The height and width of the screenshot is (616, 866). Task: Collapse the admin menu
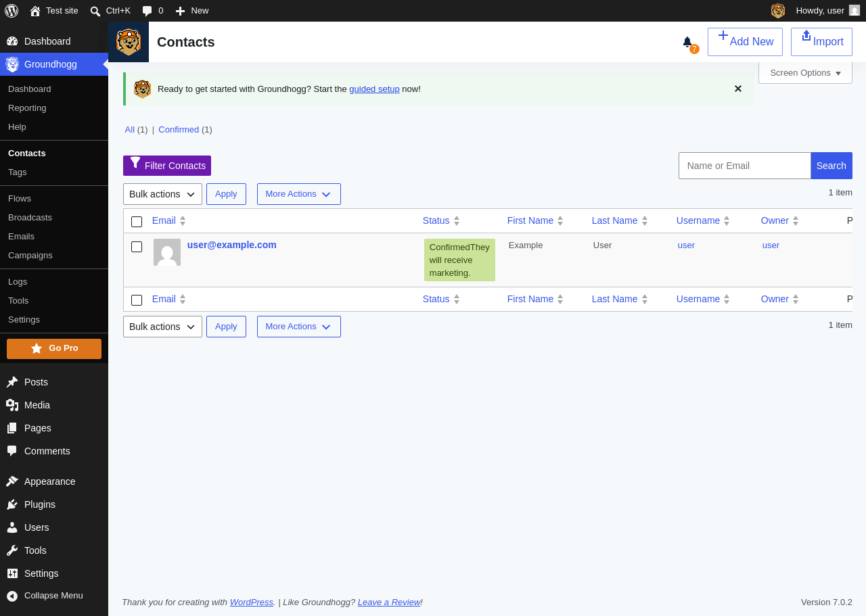[x=54, y=596]
